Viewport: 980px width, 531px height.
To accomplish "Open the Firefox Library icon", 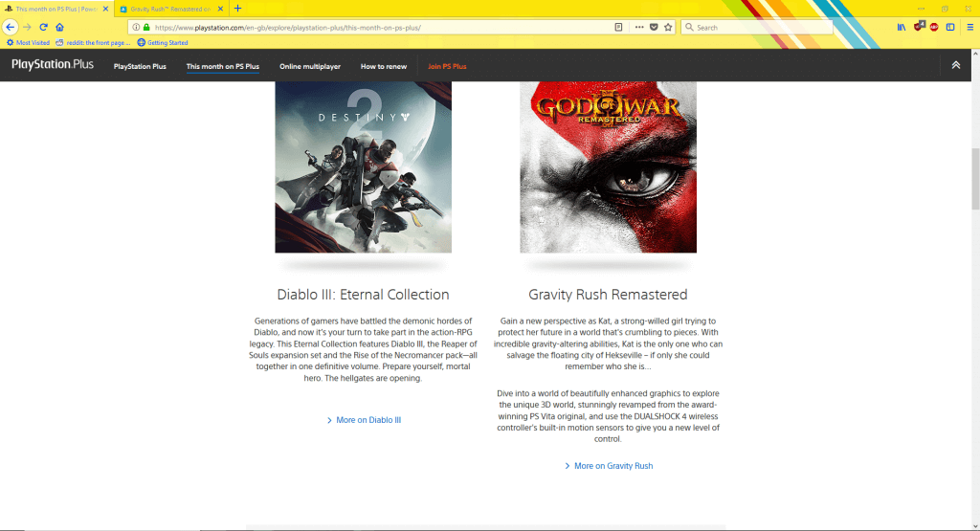I will 902,27.
